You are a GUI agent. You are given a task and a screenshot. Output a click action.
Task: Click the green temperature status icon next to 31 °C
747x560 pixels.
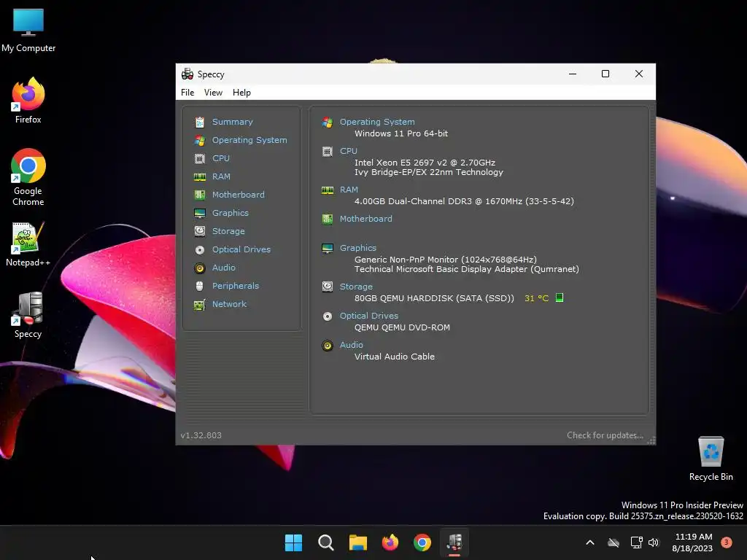click(x=560, y=297)
